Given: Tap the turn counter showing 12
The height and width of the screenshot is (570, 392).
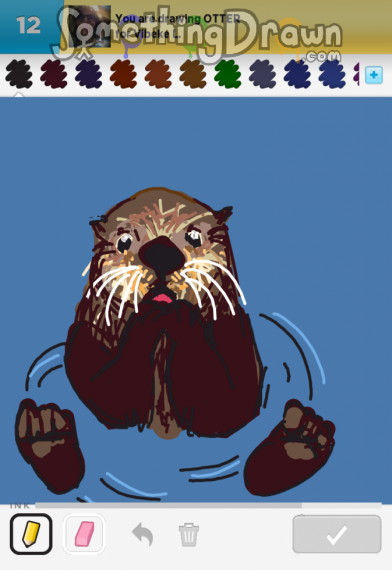Looking at the screenshot, I should [x=28, y=25].
